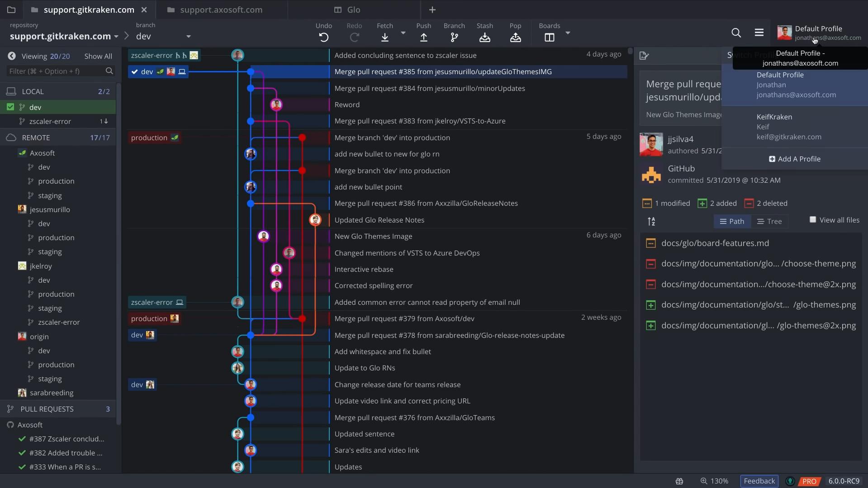Switch to the Glo tab
Screen dimensions: 868x488
pyautogui.click(x=354, y=9)
